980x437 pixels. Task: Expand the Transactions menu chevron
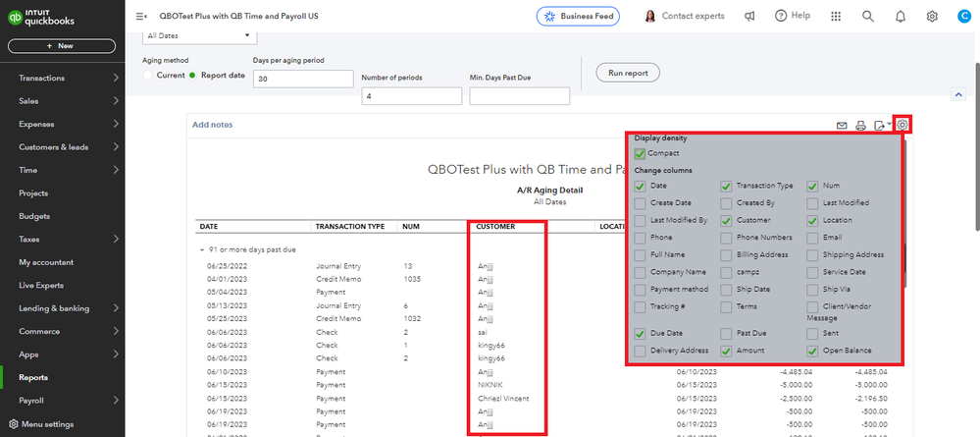coord(117,79)
